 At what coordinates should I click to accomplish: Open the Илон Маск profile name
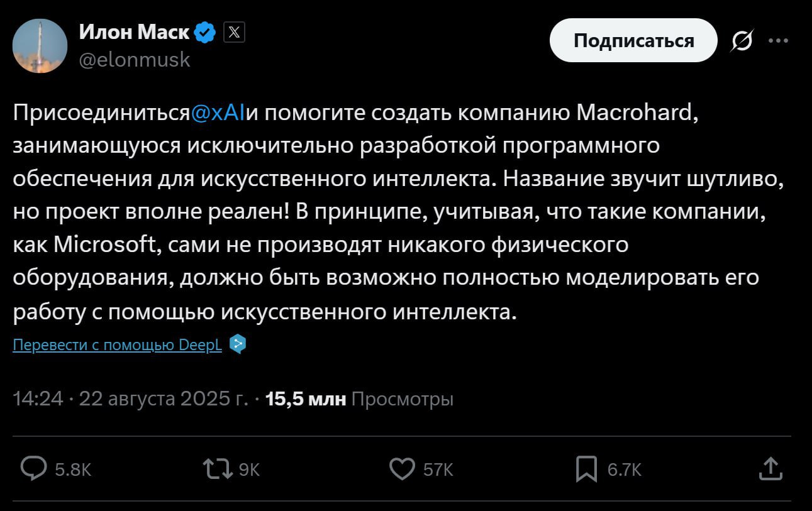tap(134, 32)
